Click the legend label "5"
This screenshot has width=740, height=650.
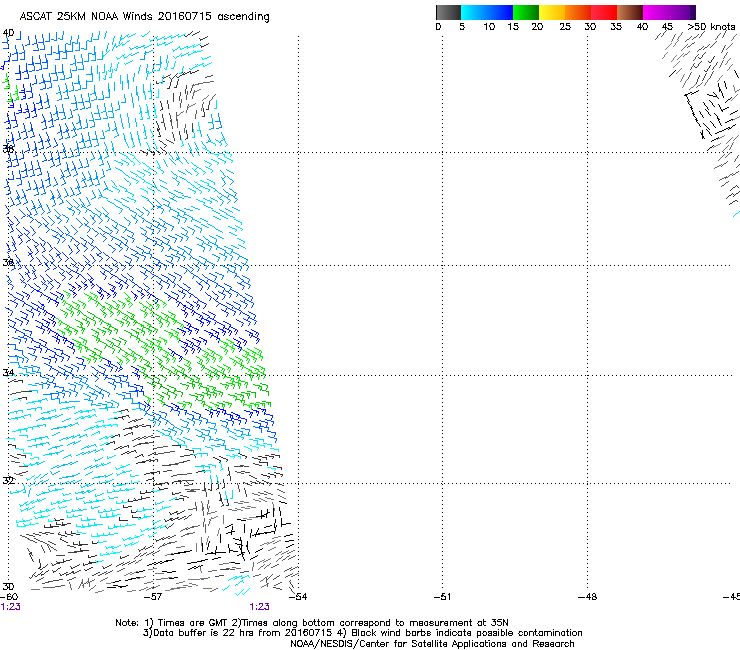pos(462,27)
